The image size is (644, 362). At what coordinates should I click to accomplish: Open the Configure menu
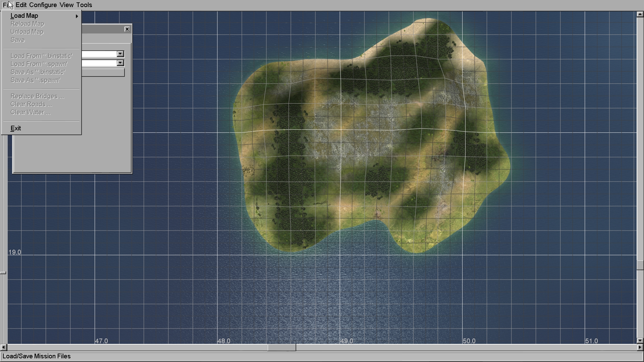click(x=43, y=5)
